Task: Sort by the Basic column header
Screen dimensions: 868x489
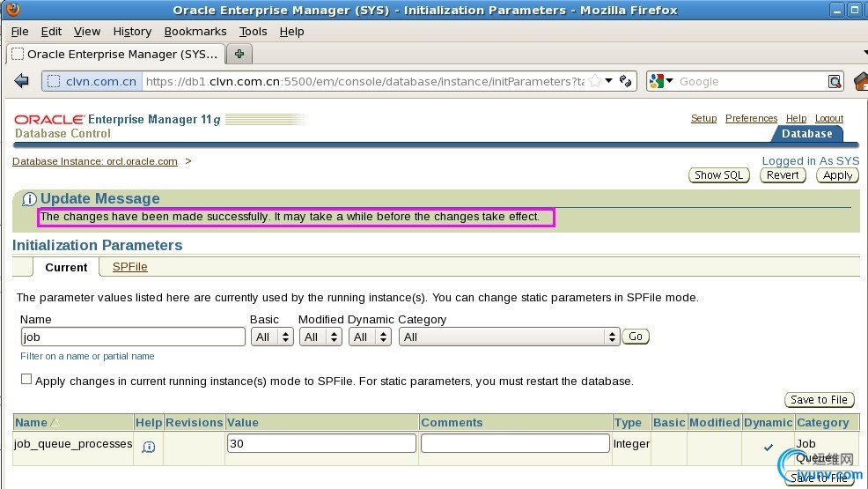Action: [669, 423]
